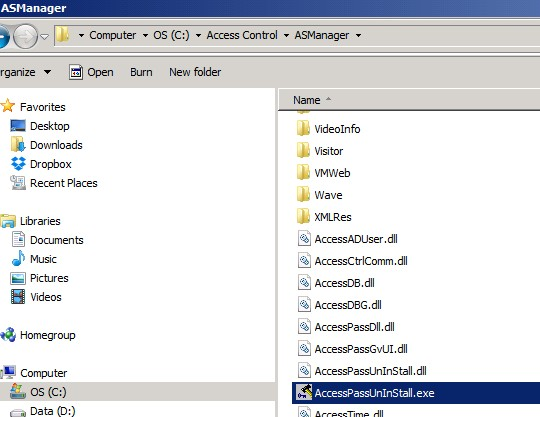The width and height of the screenshot is (540, 445).
Task: Click the Dropbox icon in Favorites
Action: click(18, 164)
